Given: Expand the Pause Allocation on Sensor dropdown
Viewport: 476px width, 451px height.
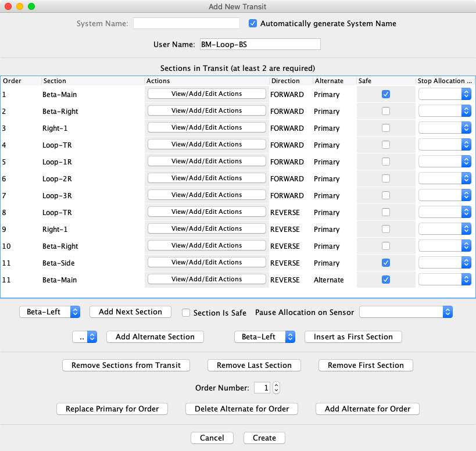Looking at the screenshot, I should pos(406,312).
